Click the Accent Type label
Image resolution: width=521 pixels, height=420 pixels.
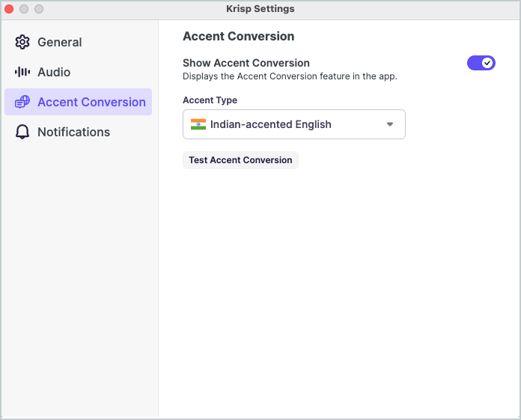210,100
